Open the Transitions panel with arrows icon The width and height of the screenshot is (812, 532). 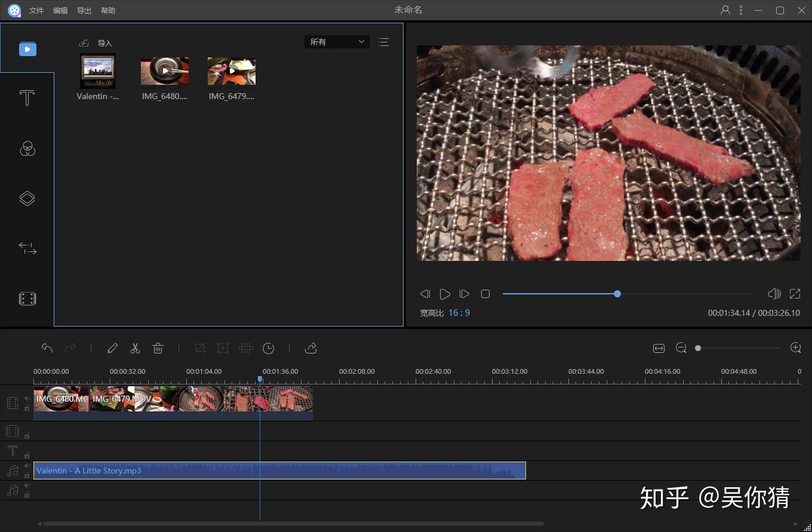pos(27,248)
